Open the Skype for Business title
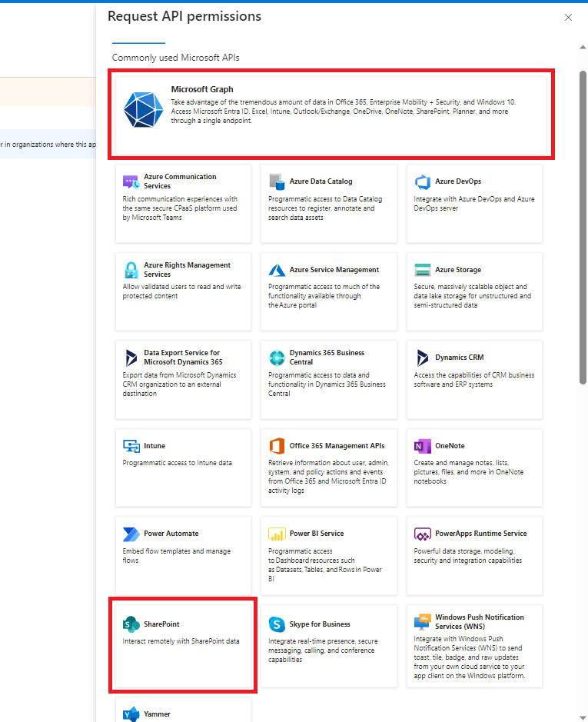 tap(320, 624)
